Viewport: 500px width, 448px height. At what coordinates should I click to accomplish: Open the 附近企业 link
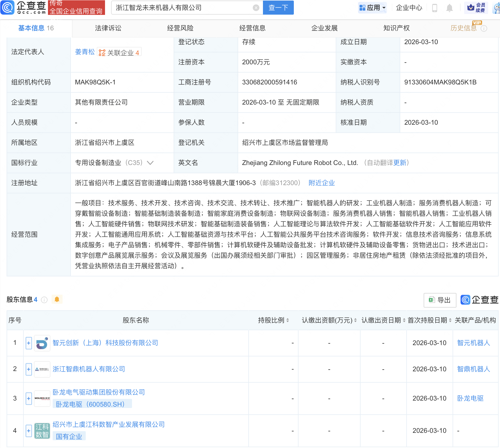pos(321,183)
